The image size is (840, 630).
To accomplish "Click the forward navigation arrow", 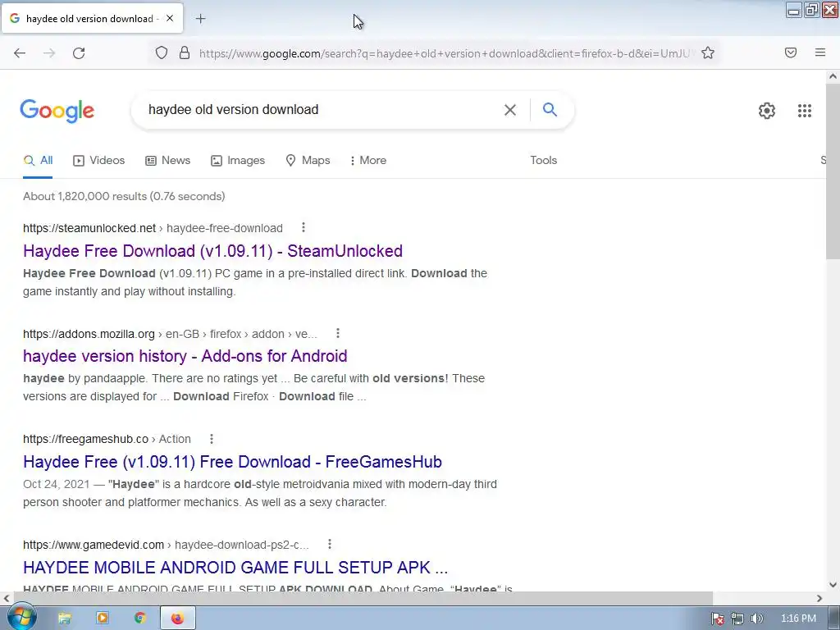I will coord(49,52).
